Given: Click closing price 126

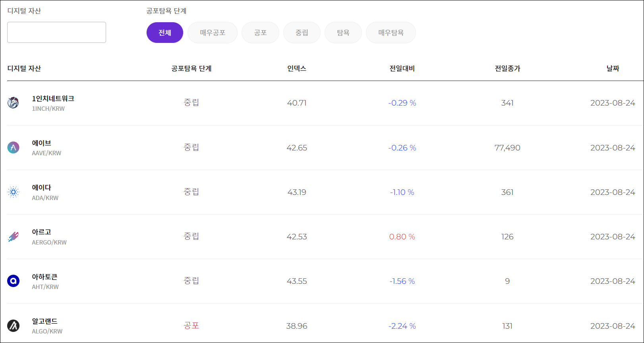Looking at the screenshot, I should pyautogui.click(x=507, y=237).
